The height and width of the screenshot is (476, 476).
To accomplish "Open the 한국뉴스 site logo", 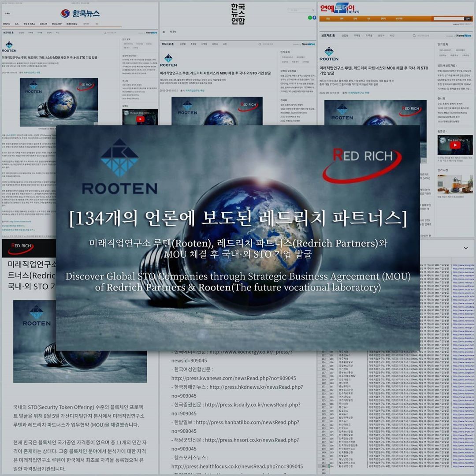I will coord(80,13).
